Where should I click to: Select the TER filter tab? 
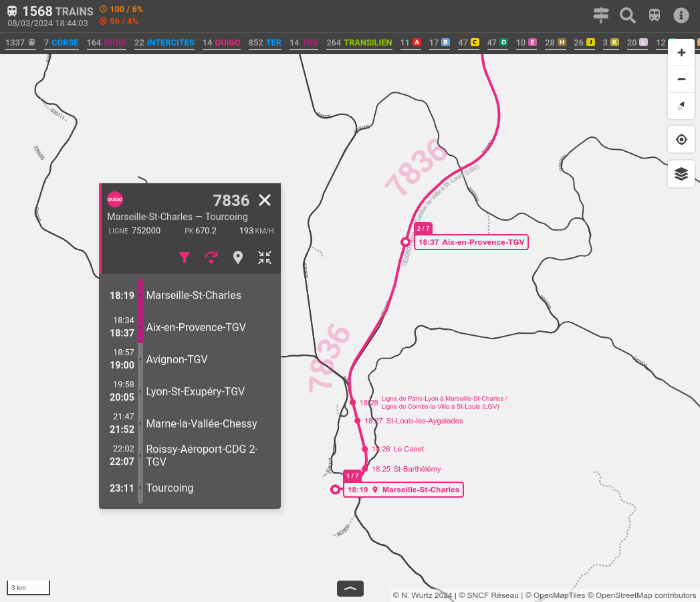[265, 43]
